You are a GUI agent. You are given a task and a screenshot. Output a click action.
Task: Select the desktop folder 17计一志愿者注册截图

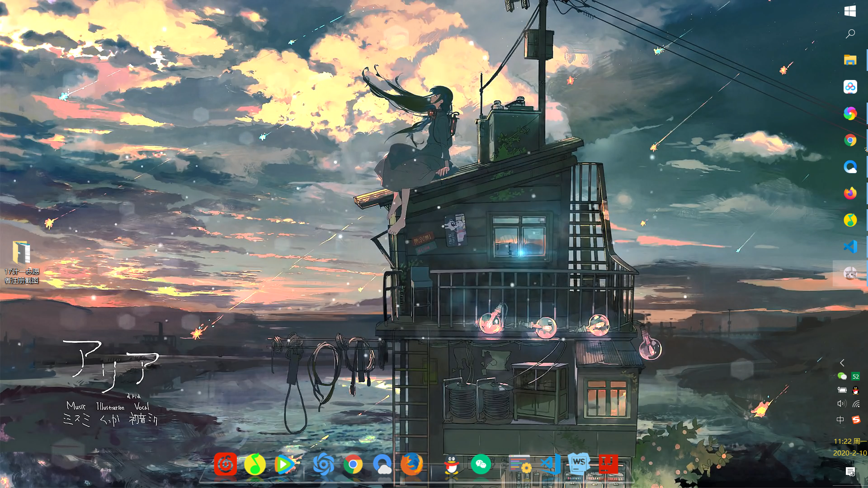click(x=22, y=262)
